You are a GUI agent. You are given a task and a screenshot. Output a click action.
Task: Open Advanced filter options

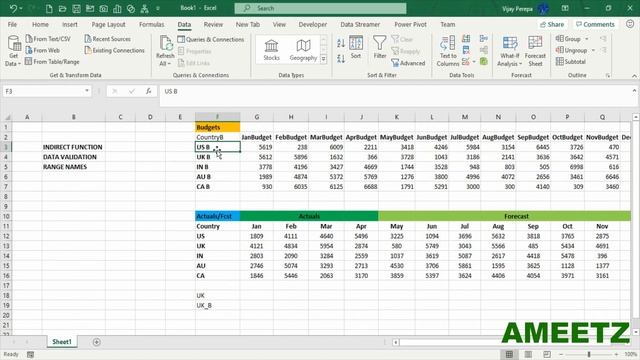408,63
